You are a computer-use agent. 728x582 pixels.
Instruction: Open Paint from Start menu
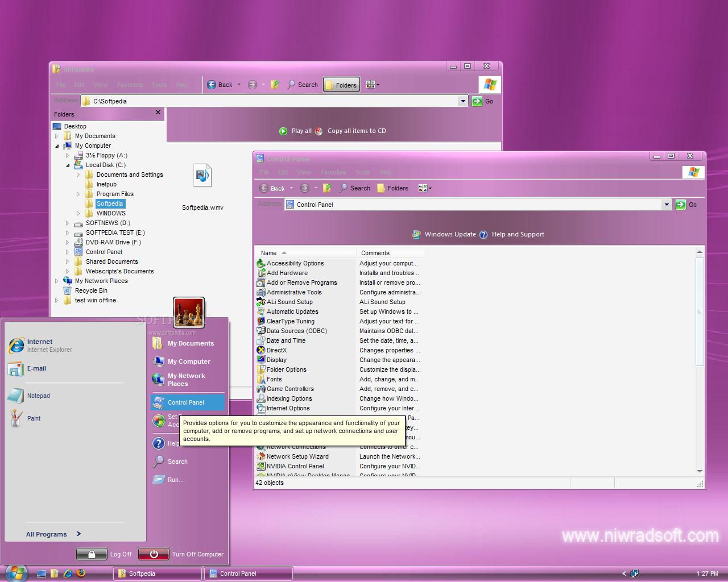coord(24,418)
